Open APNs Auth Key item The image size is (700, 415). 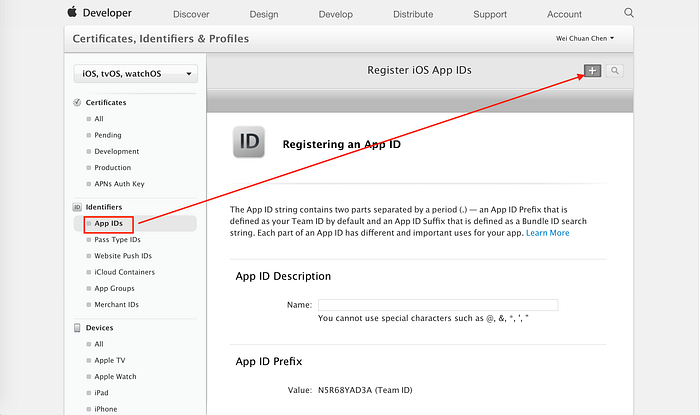click(x=119, y=184)
